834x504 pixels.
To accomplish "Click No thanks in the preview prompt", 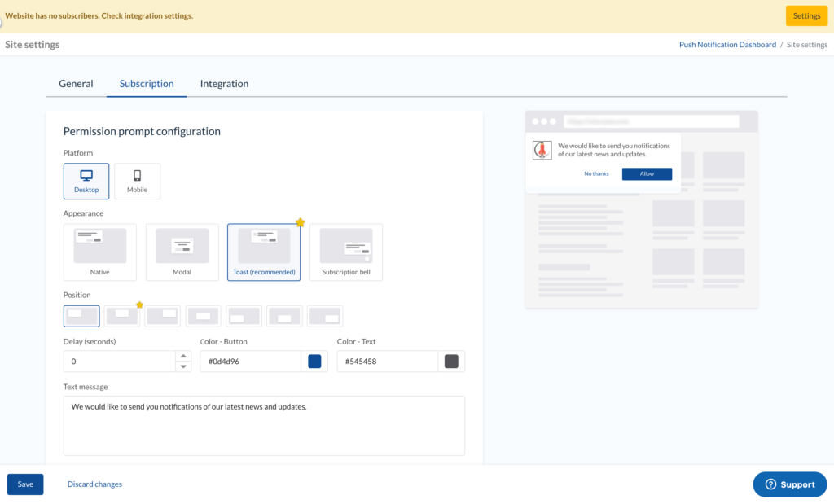I will pyautogui.click(x=596, y=174).
